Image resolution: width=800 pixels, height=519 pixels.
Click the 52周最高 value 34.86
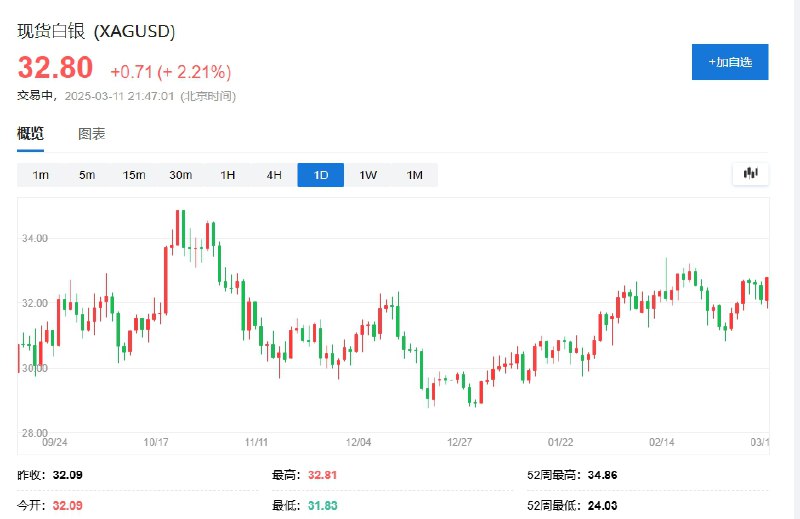tap(603, 475)
